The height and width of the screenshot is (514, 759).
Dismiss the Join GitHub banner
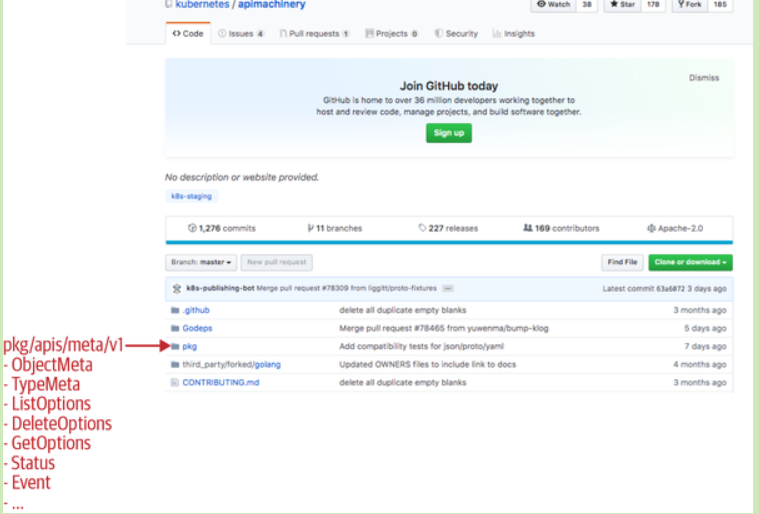tap(704, 78)
